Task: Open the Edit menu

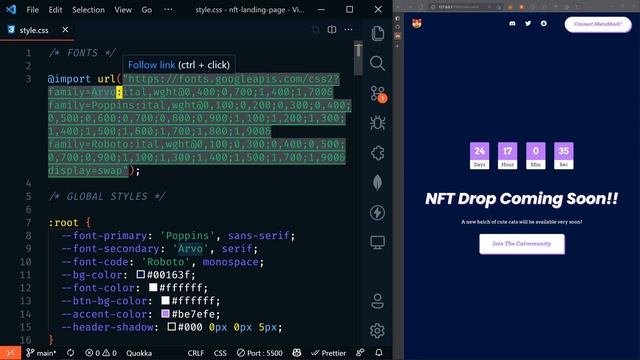Action: 55,10
